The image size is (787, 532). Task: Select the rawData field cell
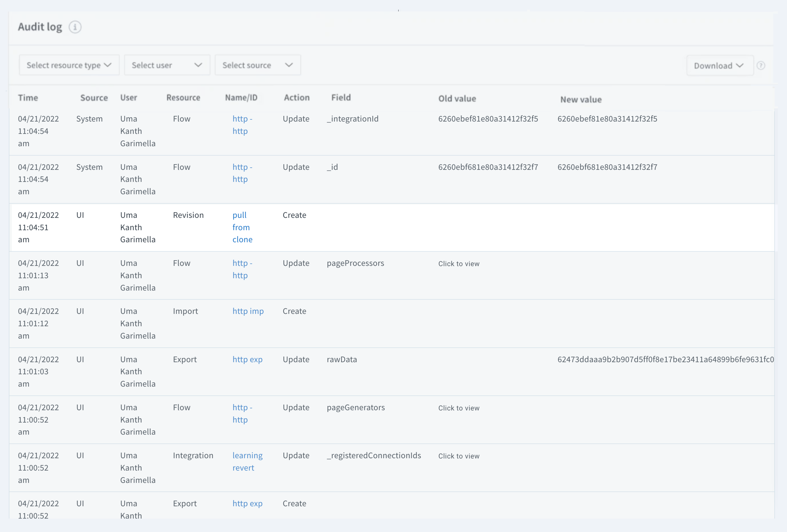coord(342,359)
